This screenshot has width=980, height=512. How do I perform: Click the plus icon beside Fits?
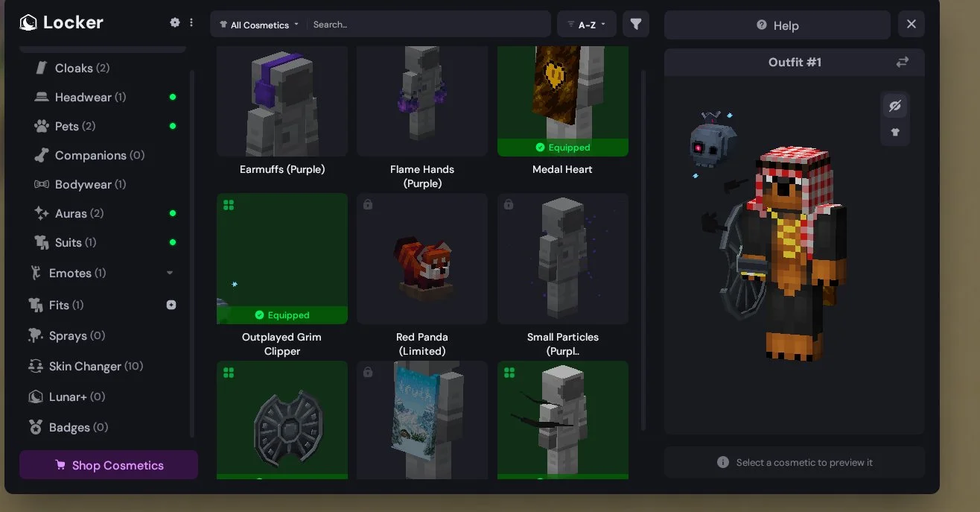(x=171, y=305)
